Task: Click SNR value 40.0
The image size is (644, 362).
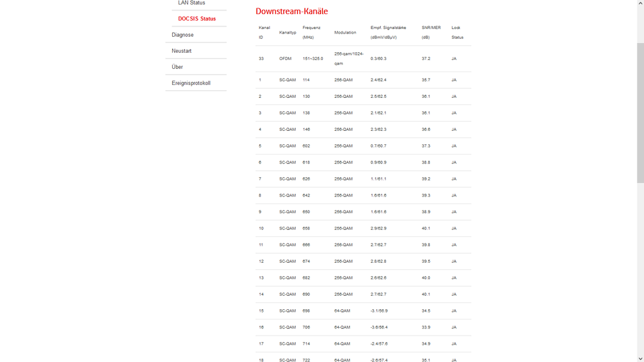Action: [426, 278]
